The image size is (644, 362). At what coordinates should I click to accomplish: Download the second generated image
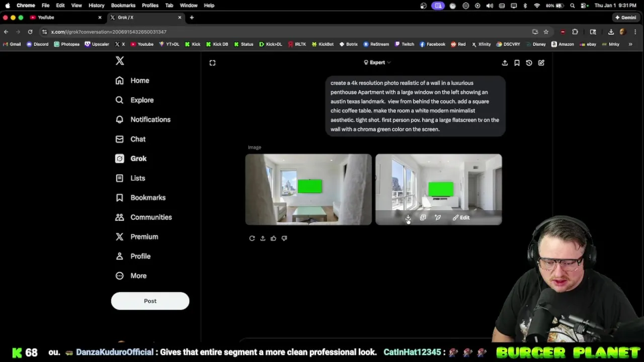pyautogui.click(x=408, y=218)
